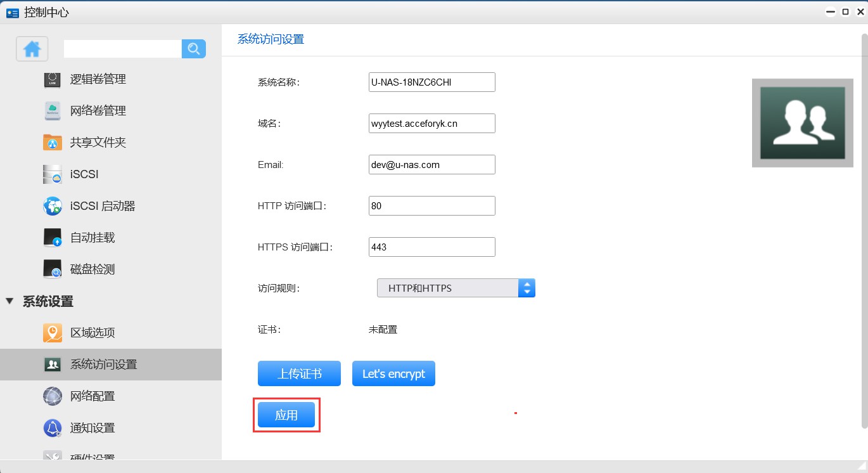Open the 自动挂载 icon
The image size is (868, 473).
52,238
